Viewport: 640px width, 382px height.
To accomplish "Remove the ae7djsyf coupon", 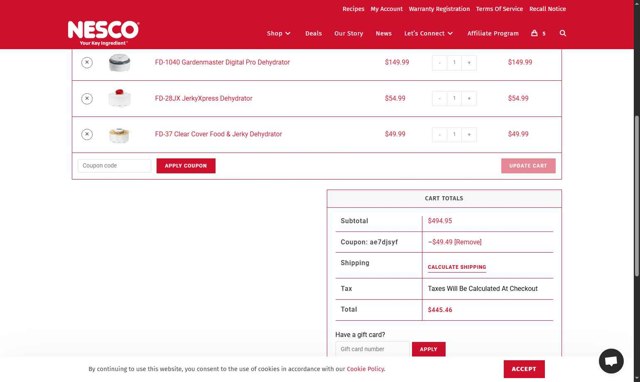I will pyautogui.click(x=468, y=242).
